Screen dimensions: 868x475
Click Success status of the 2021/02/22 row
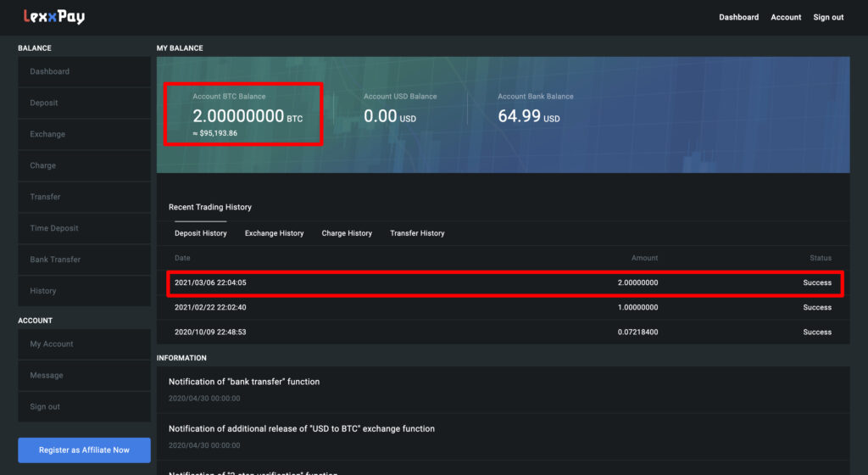tap(817, 307)
